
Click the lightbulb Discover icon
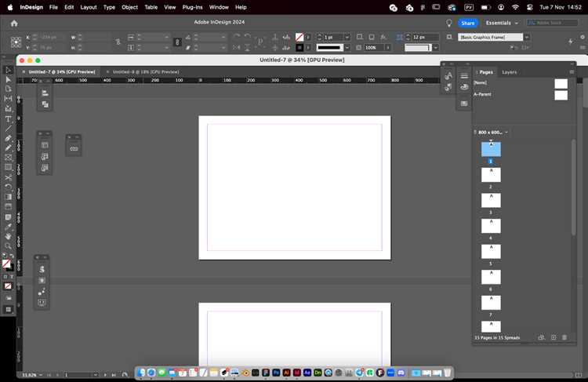click(449, 23)
